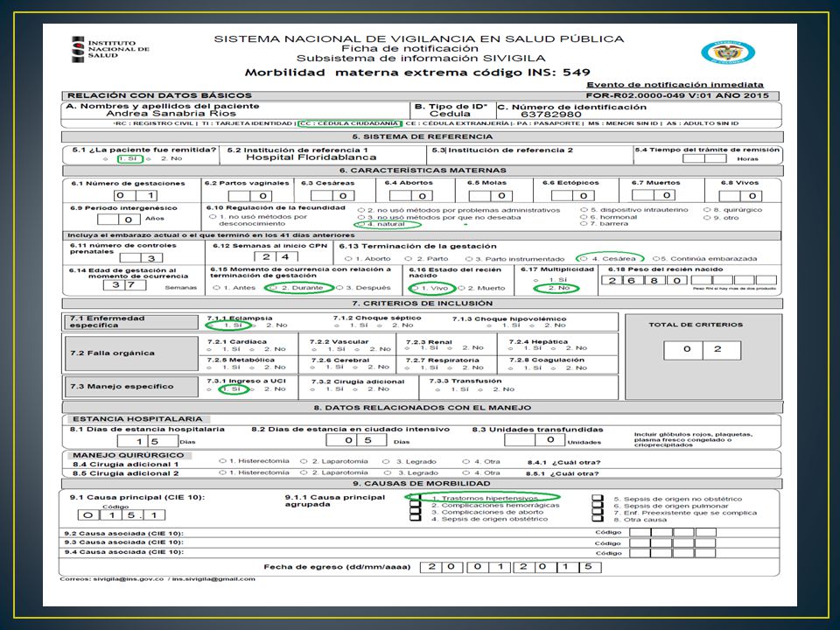Click the 6.14 edad de gestación semanas field
The height and width of the screenshot is (630, 840).
click(x=125, y=284)
